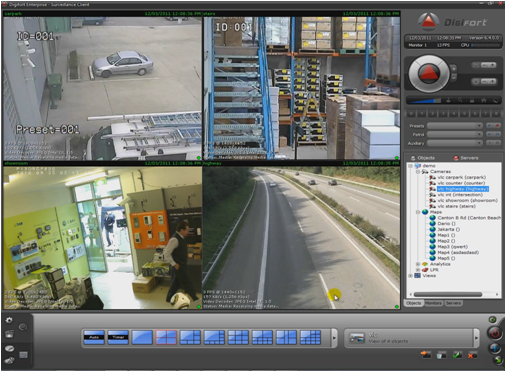Click the PTZ speed blue slider
This screenshot has width=506, height=372.
tap(424, 101)
